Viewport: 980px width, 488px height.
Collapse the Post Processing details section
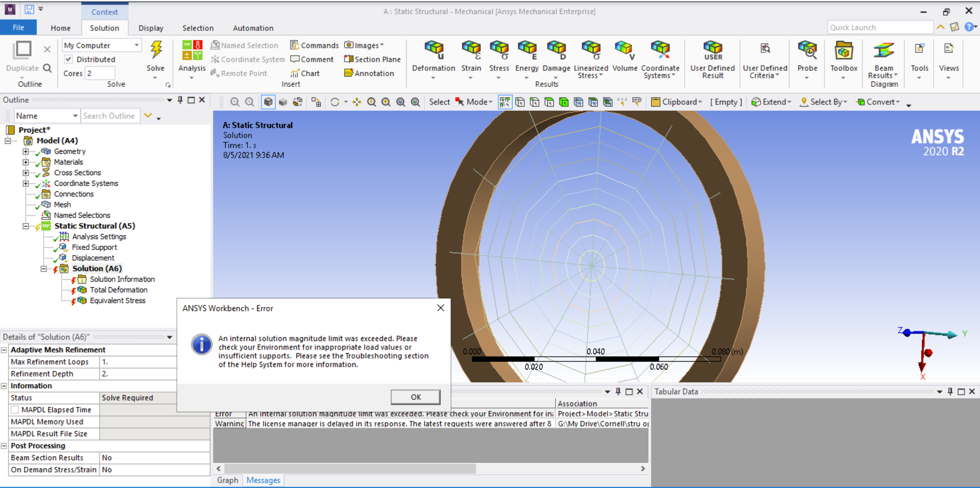point(4,446)
